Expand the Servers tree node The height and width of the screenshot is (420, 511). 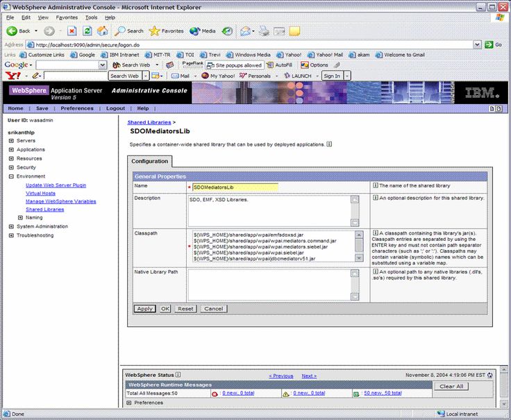(11, 141)
